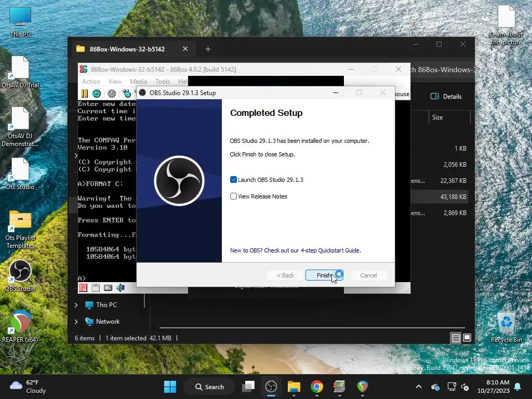This screenshot has height=399, width=532.
Task: Click the Finish button in OBS Setup
Action: 324,275
